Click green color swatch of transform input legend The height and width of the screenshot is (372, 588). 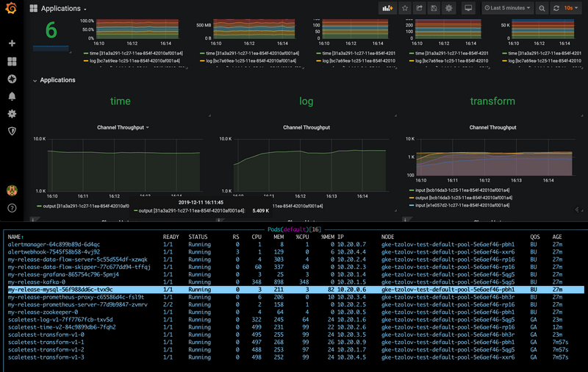tap(412, 190)
